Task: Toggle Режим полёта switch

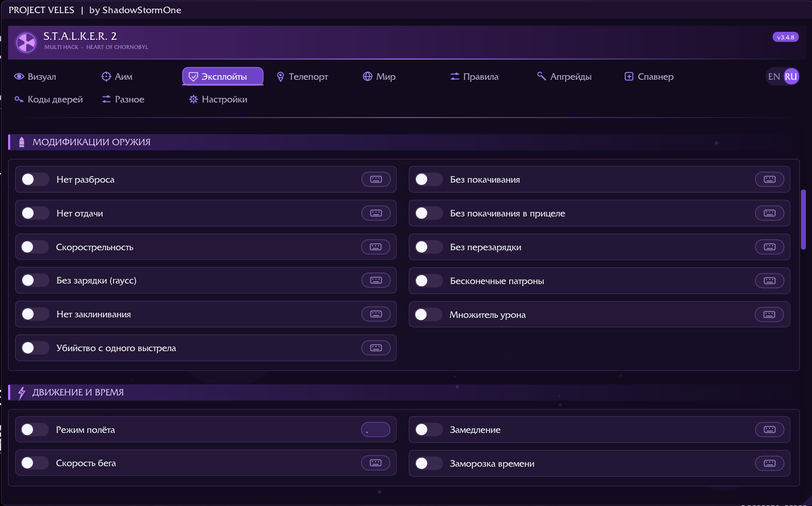Action: (35, 430)
